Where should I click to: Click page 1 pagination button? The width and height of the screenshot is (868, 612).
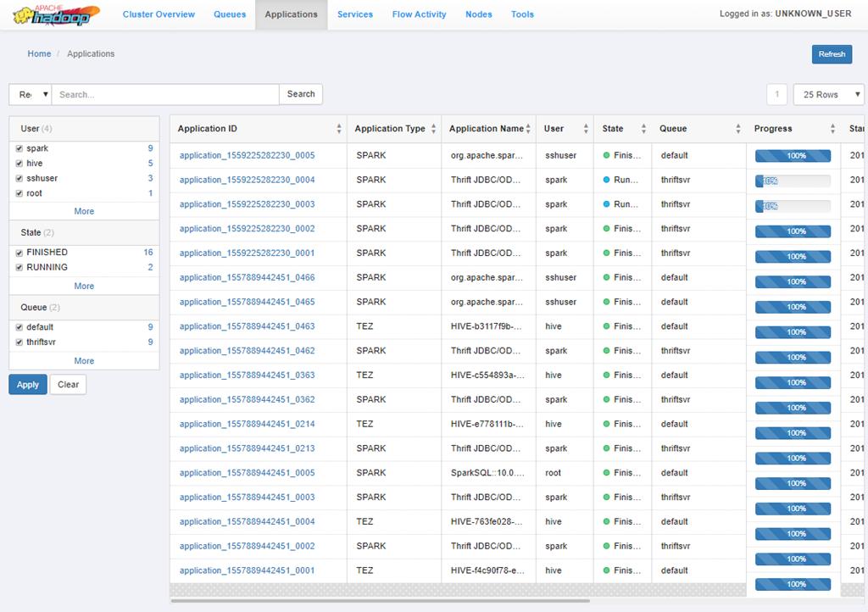(776, 95)
